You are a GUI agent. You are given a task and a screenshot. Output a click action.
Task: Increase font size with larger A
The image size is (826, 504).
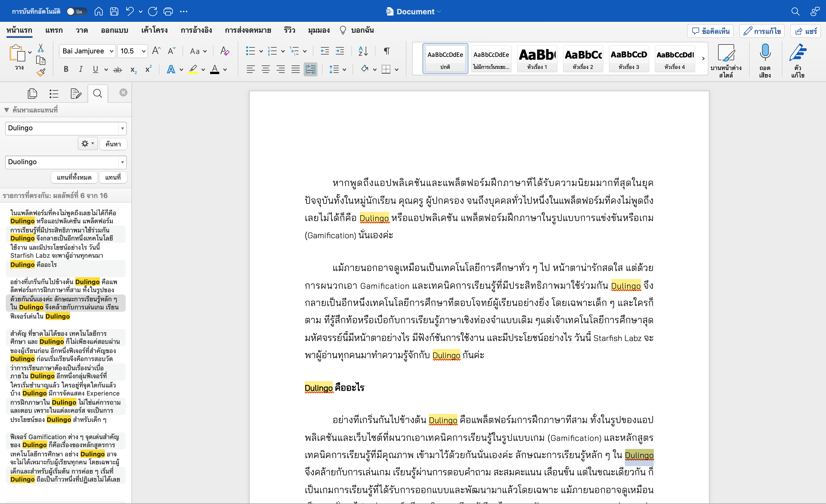[156, 51]
